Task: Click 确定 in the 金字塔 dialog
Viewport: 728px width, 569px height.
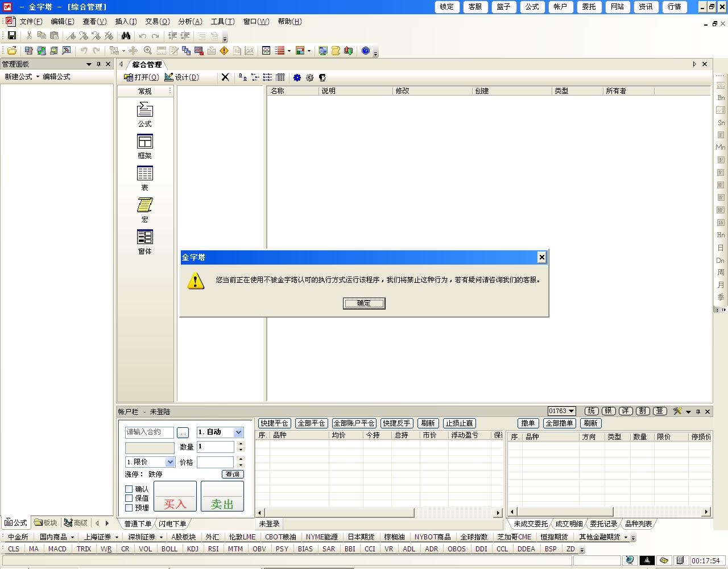Action: [364, 303]
